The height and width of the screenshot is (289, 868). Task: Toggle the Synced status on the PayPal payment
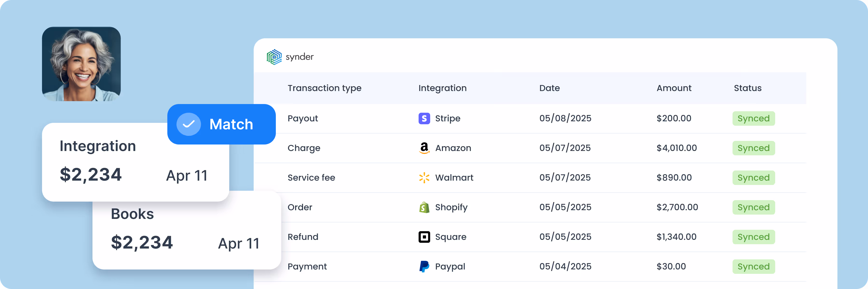click(x=753, y=266)
